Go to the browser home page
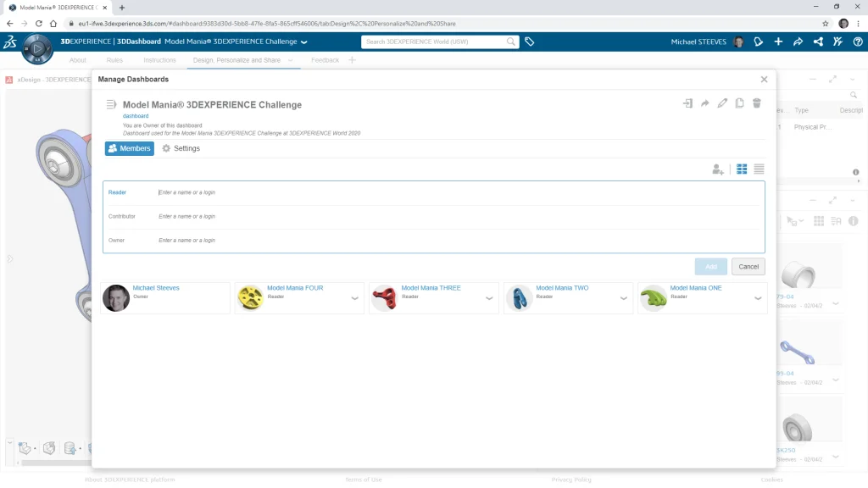This screenshot has height=488, width=868. point(53,24)
